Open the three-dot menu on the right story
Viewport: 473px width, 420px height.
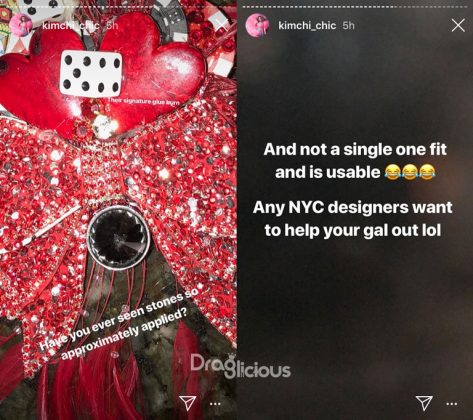tap(451, 404)
